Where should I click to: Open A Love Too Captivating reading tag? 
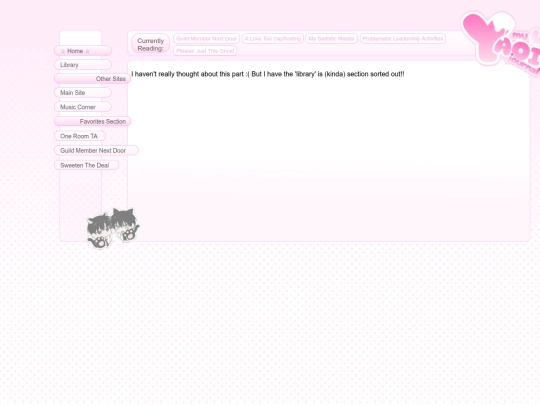(272, 39)
